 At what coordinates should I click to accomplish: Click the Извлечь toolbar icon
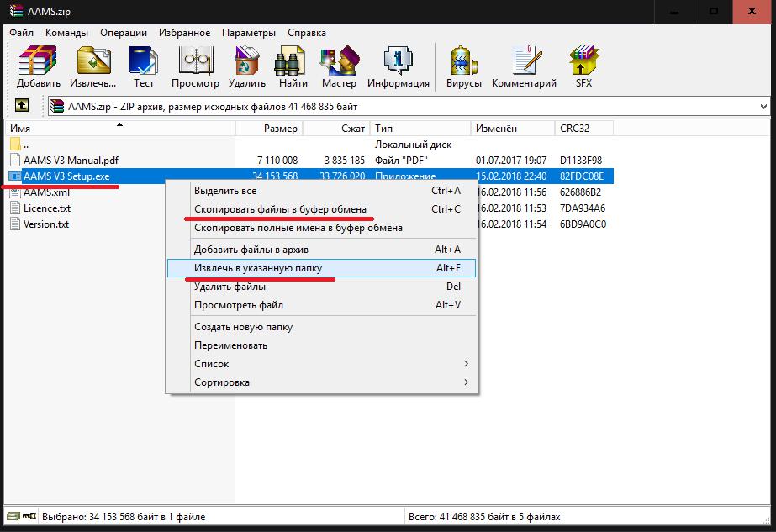tap(93, 61)
